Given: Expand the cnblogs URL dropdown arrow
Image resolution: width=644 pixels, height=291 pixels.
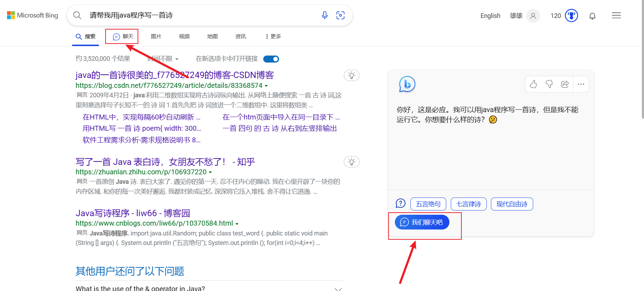Looking at the screenshot, I should tap(237, 224).
